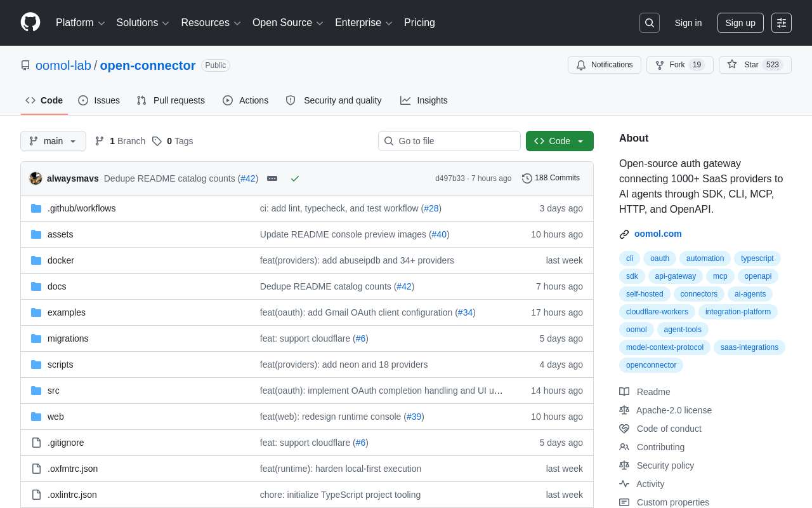Open the commit hash d497b33

[450, 178]
